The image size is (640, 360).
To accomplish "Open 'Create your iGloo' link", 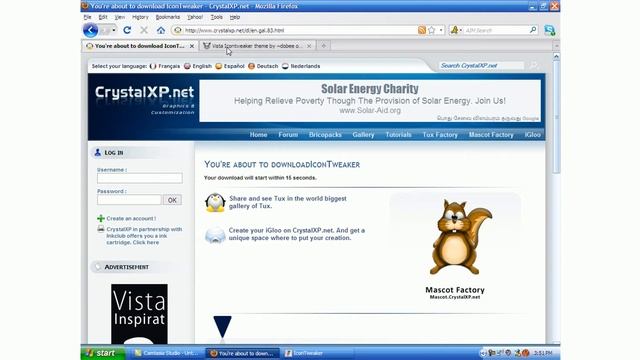I will click(x=297, y=234).
